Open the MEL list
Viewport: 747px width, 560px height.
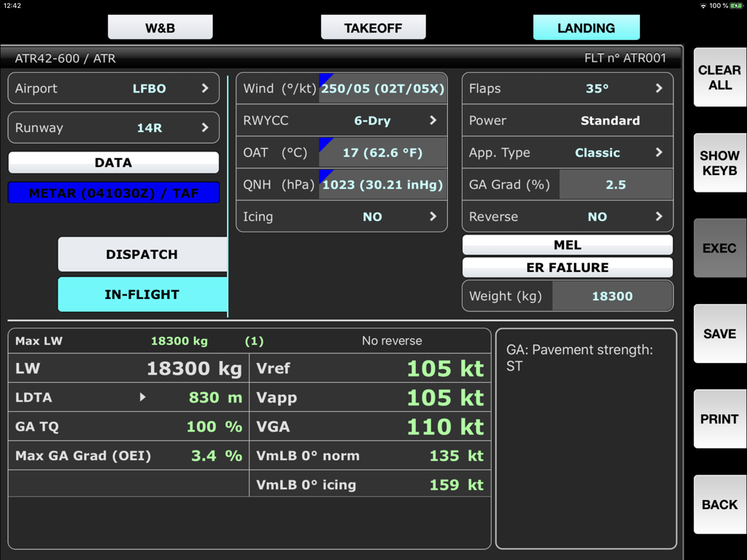(x=568, y=244)
